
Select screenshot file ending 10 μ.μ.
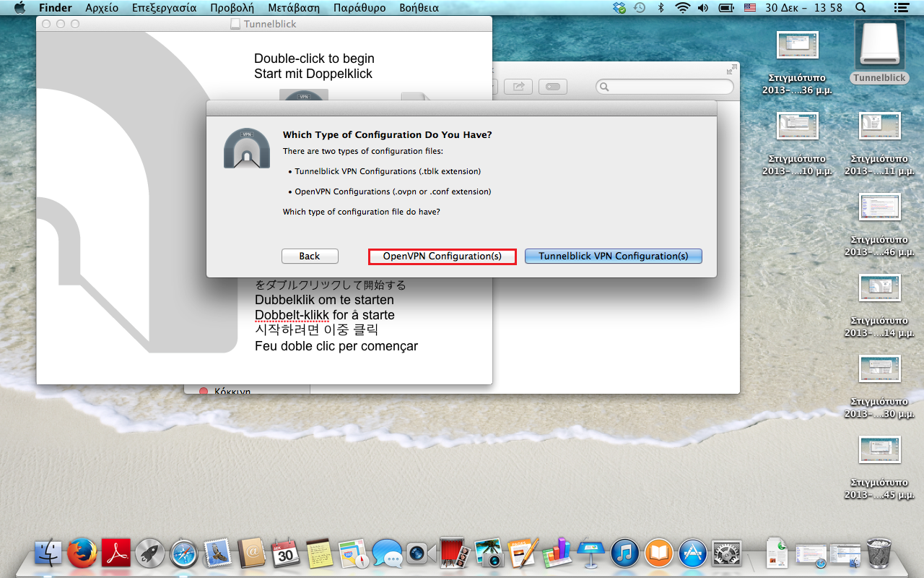click(x=797, y=145)
